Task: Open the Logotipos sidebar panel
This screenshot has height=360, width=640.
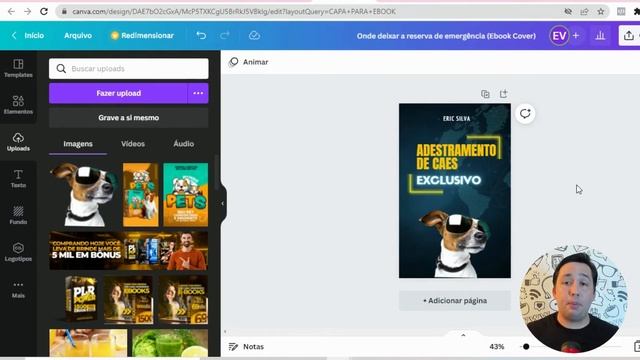Action: tap(18, 252)
